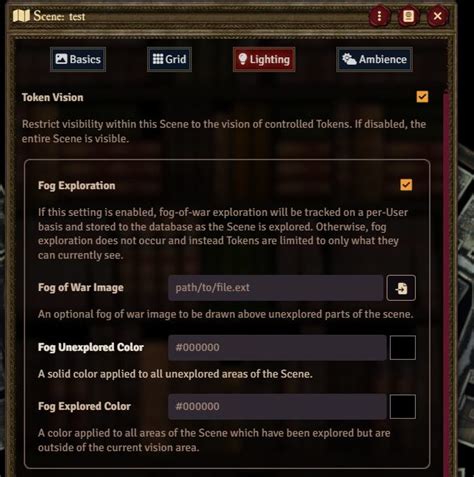Close the Scene test window
This screenshot has height=477, width=474.
437,16
